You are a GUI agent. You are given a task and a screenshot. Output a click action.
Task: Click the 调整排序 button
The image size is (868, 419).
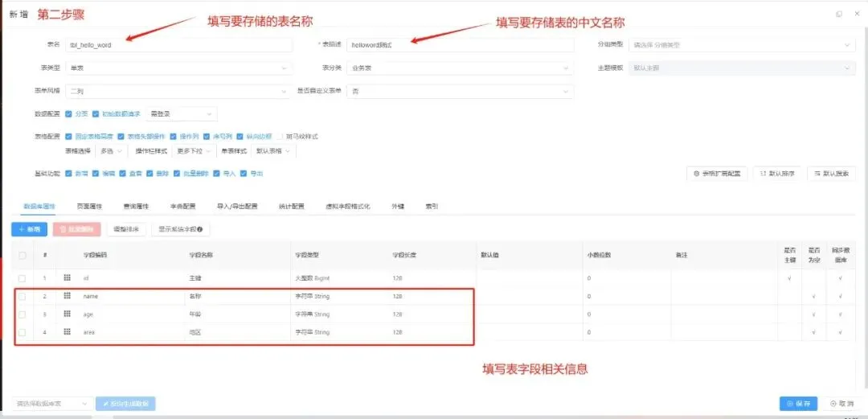[126, 229]
